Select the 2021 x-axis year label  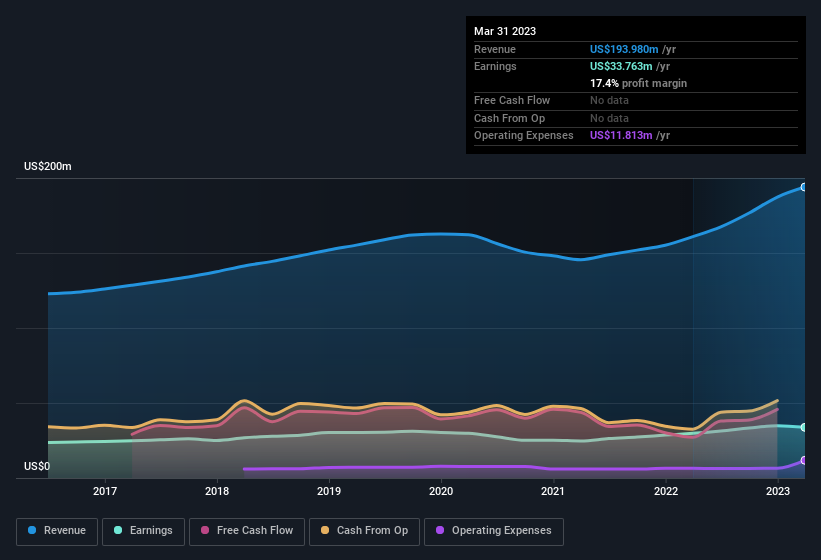[x=553, y=491]
